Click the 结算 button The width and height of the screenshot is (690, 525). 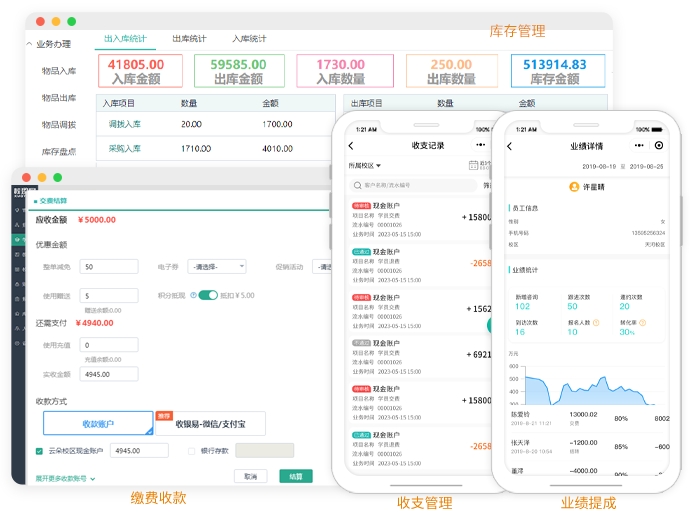[296, 476]
